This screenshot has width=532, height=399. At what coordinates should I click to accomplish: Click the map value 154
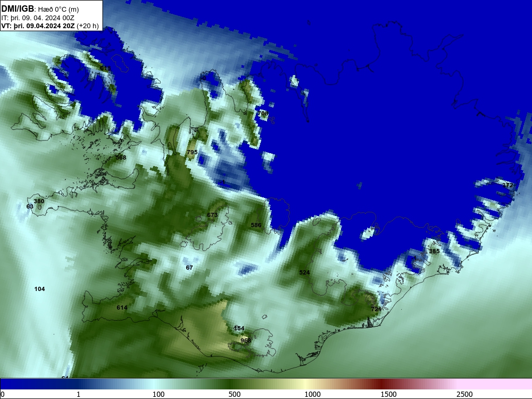click(x=239, y=328)
